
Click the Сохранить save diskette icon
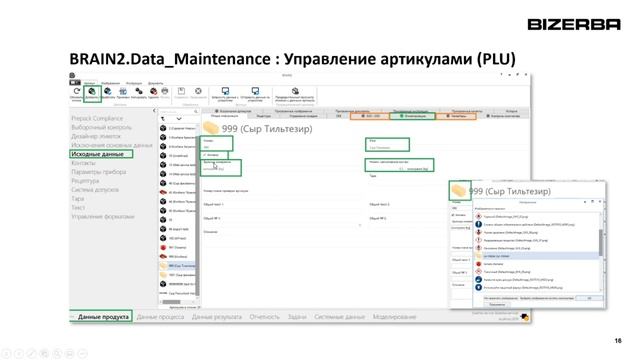[x=182, y=91]
